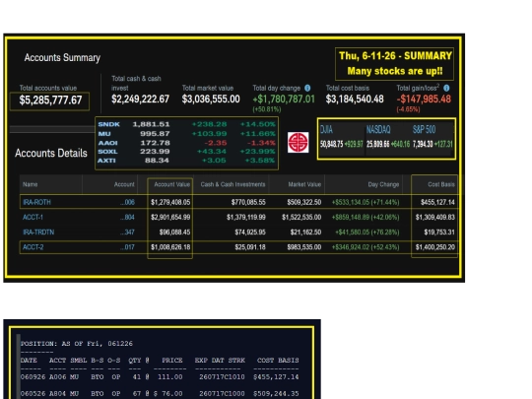Click total market value $3,036,555.00

[211, 100]
